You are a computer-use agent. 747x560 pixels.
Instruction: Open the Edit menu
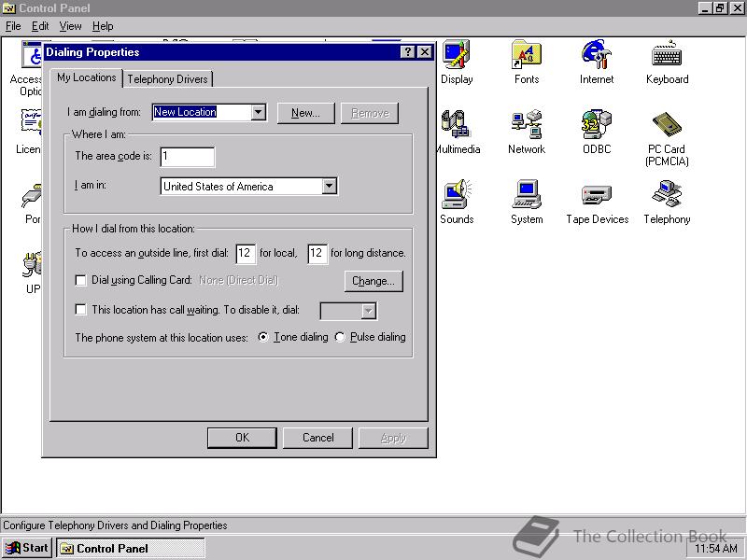coord(40,26)
